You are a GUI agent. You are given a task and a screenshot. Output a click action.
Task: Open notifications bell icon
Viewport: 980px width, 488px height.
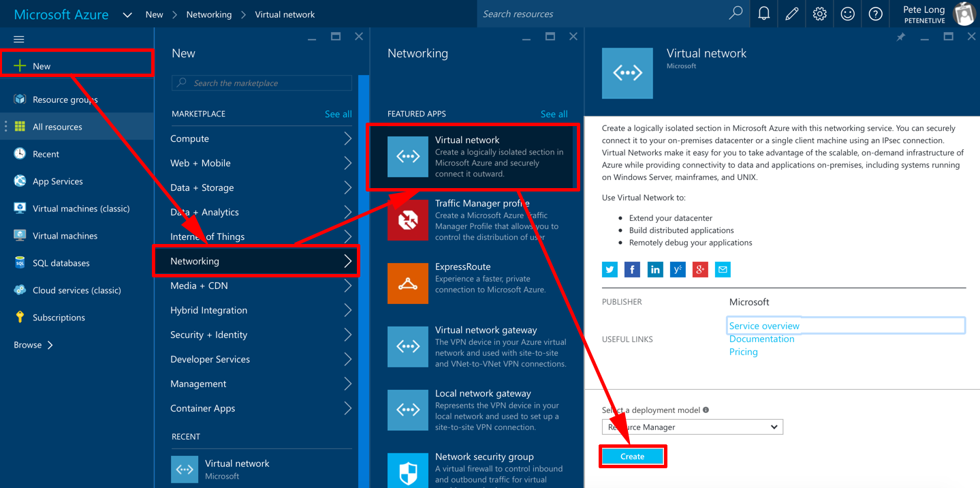tap(764, 14)
